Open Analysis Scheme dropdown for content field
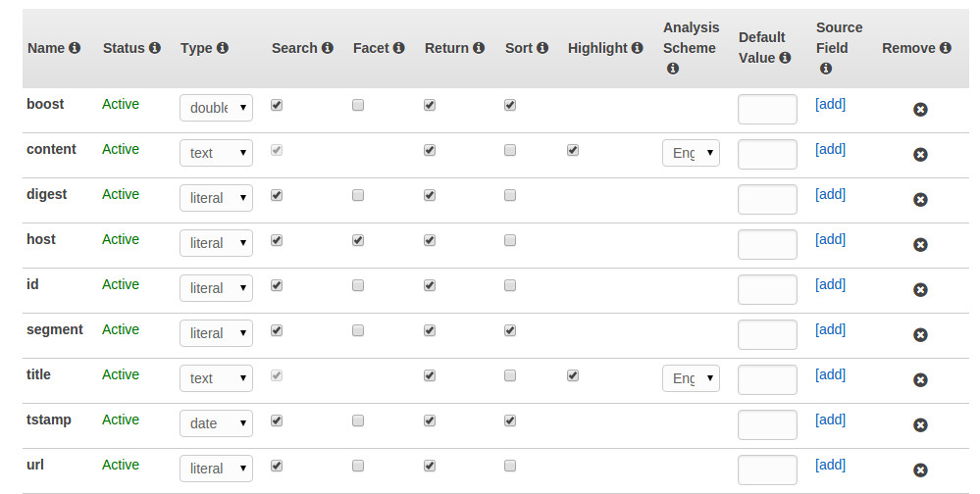Viewport: 980px width, 494px height. click(x=691, y=153)
